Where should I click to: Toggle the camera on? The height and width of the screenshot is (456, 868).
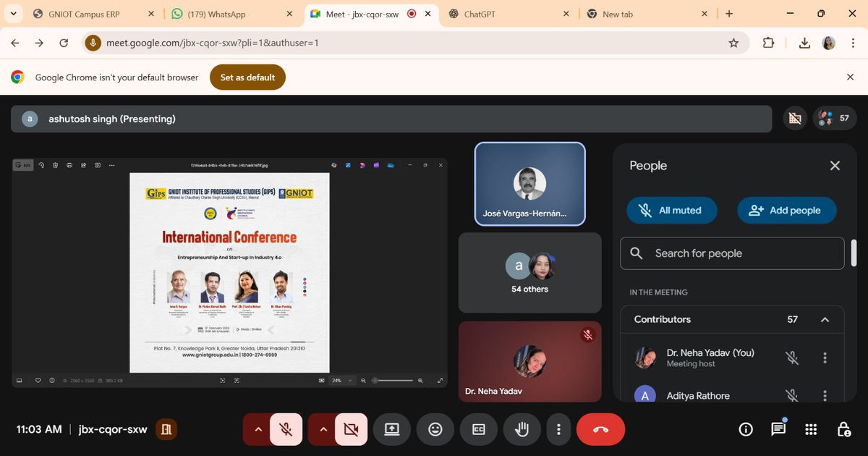tap(352, 429)
